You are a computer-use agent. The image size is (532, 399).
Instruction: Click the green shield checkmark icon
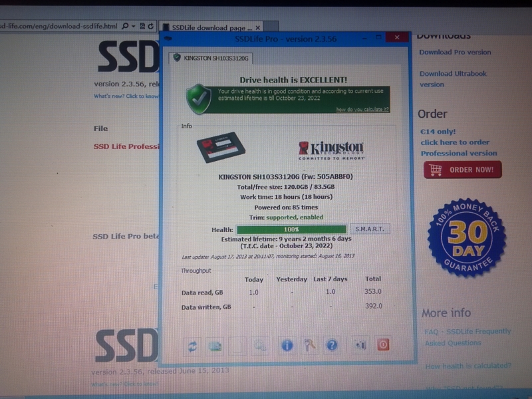pyautogui.click(x=199, y=98)
